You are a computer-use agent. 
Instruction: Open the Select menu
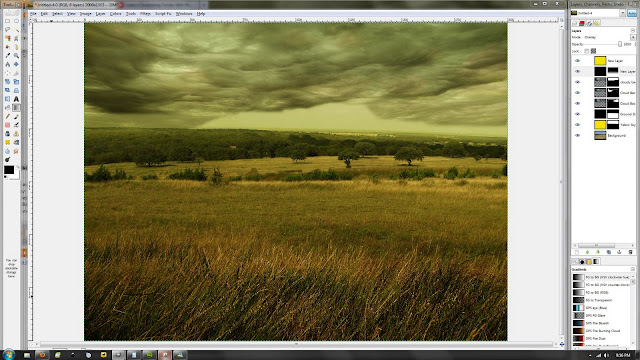[x=57, y=13]
